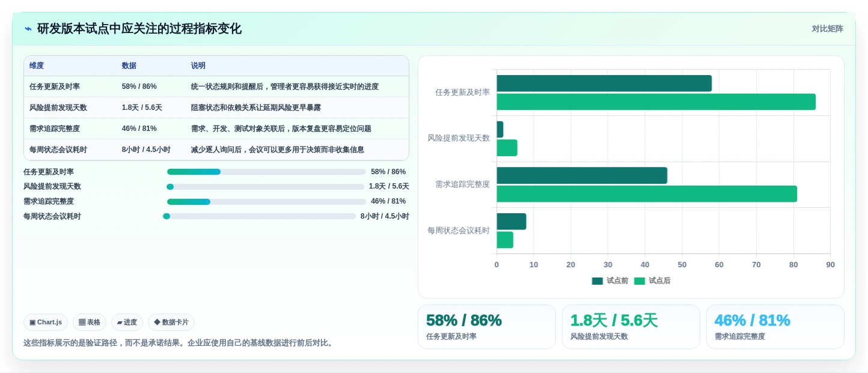The width and height of the screenshot is (868, 373).
Task: Click the light 试点后 bar for 需求追踪完整度
Action: [647, 194]
